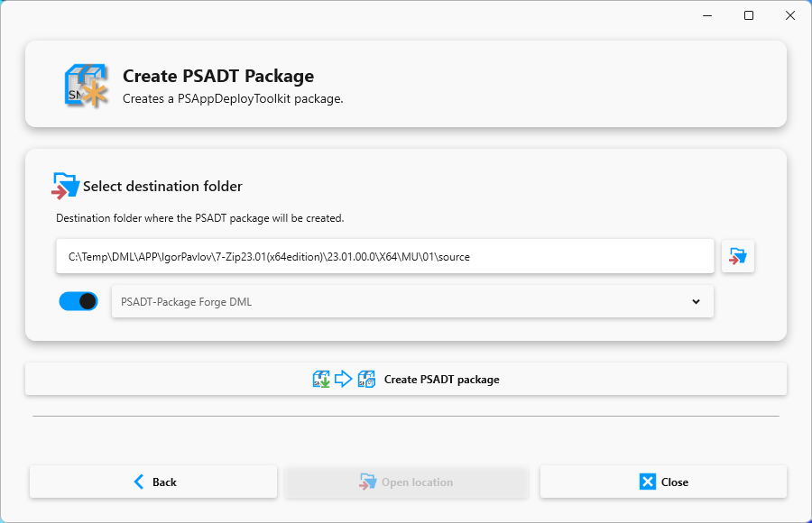The image size is (812, 523).
Task: Click the PSADT package logo icon
Action: coord(86,86)
